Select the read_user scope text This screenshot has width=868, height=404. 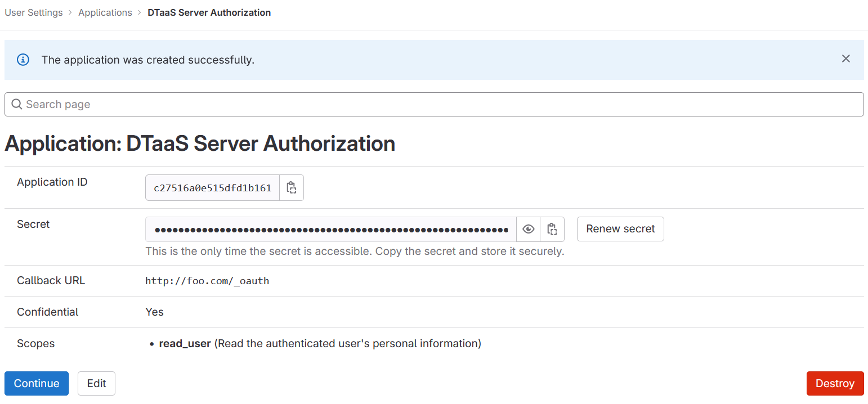[x=185, y=343]
